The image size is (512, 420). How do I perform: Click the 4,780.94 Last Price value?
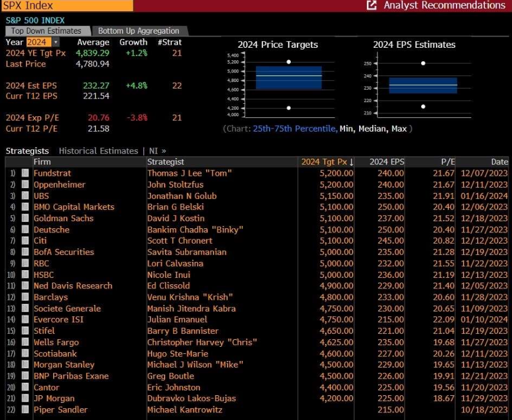tap(93, 64)
